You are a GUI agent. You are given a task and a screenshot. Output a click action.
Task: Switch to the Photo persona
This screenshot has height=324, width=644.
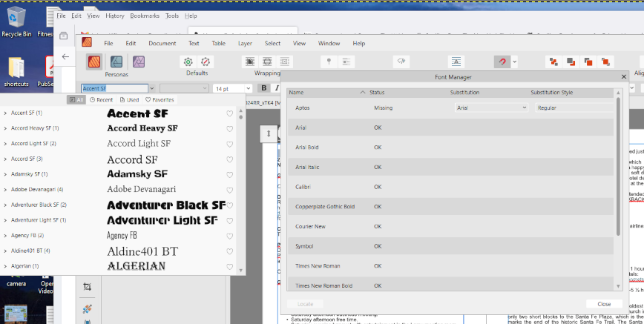(x=139, y=62)
